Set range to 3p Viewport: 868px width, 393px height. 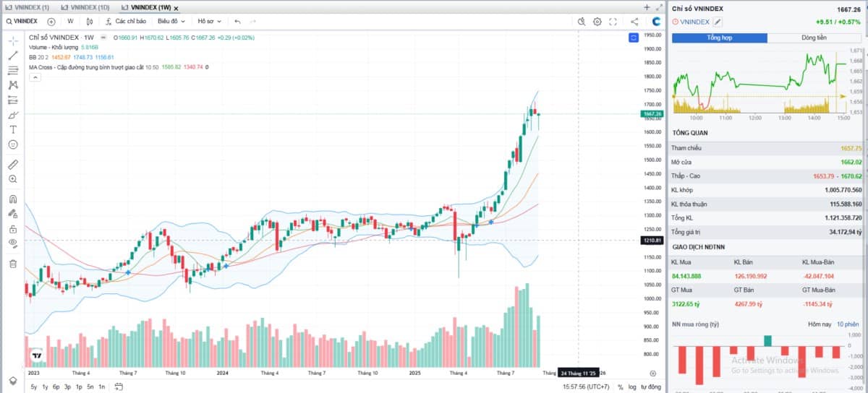67,387
